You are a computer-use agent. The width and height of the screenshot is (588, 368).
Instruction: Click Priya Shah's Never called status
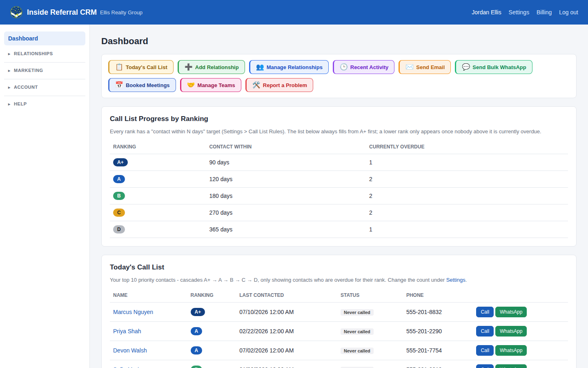coord(357,332)
